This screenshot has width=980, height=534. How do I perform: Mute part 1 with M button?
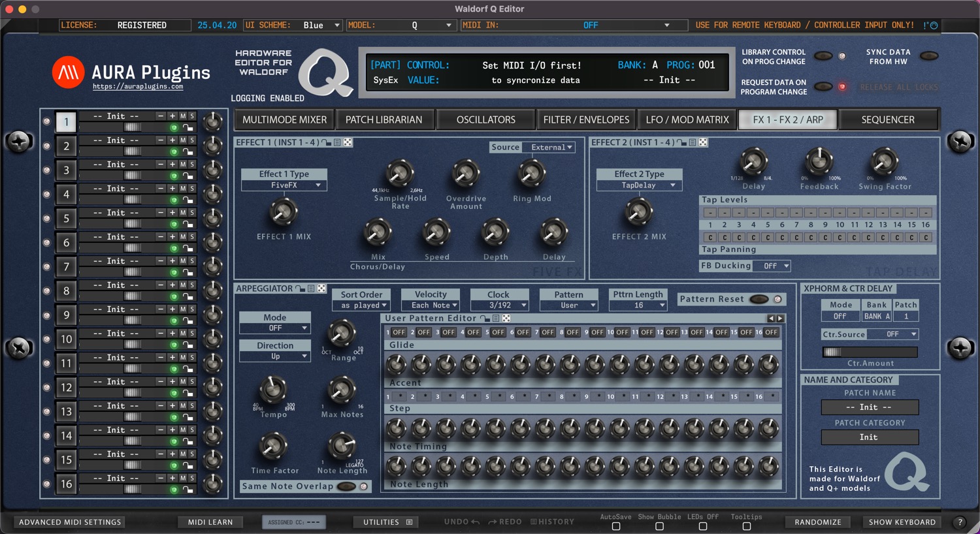(183, 116)
